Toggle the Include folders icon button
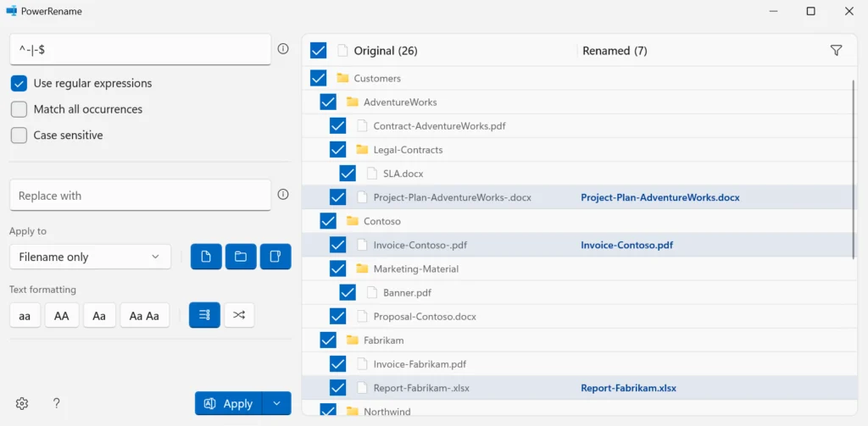Viewport: 868px width, 426px height. click(x=241, y=257)
